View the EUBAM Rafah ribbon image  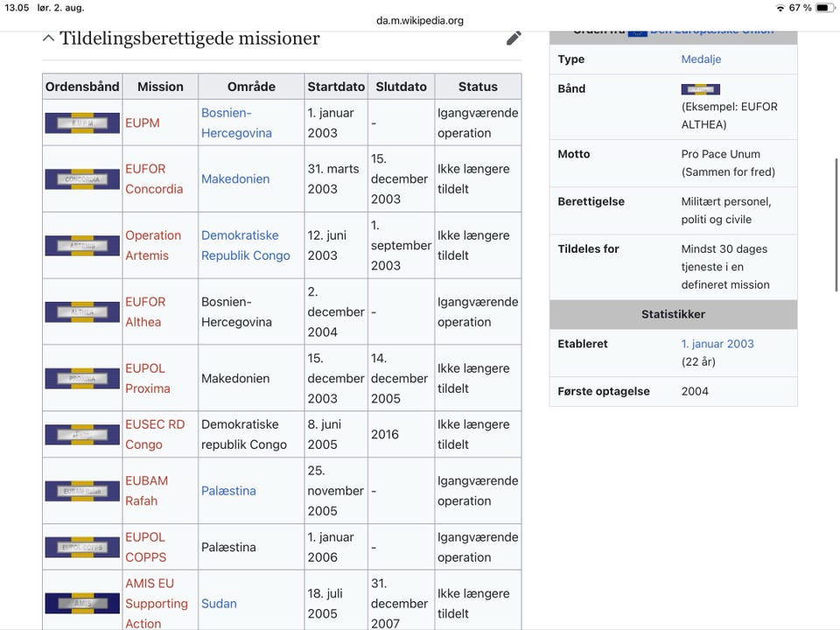point(82,491)
